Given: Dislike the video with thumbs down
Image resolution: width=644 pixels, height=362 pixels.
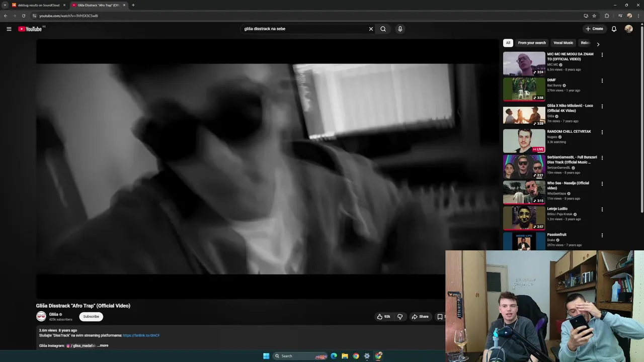Looking at the screenshot, I should click(400, 317).
